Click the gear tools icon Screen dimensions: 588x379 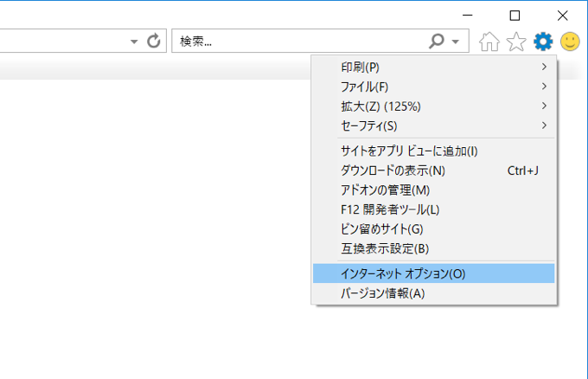tap(542, 41)
